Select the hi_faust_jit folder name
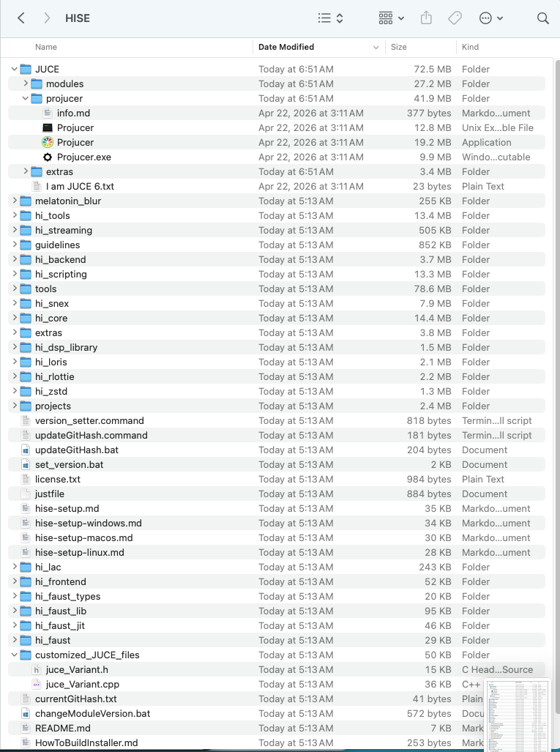 (60, 626)
